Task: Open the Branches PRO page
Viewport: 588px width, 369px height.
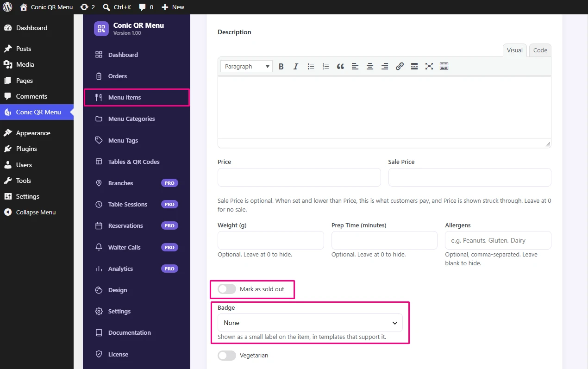Action: [137, 183]
